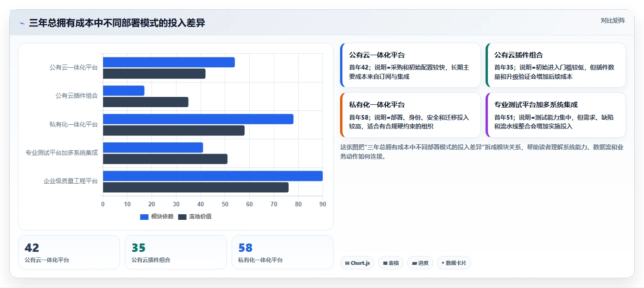Click the lightning icon beside the title
The image size is (644, 288).
[x=22, y=23]
